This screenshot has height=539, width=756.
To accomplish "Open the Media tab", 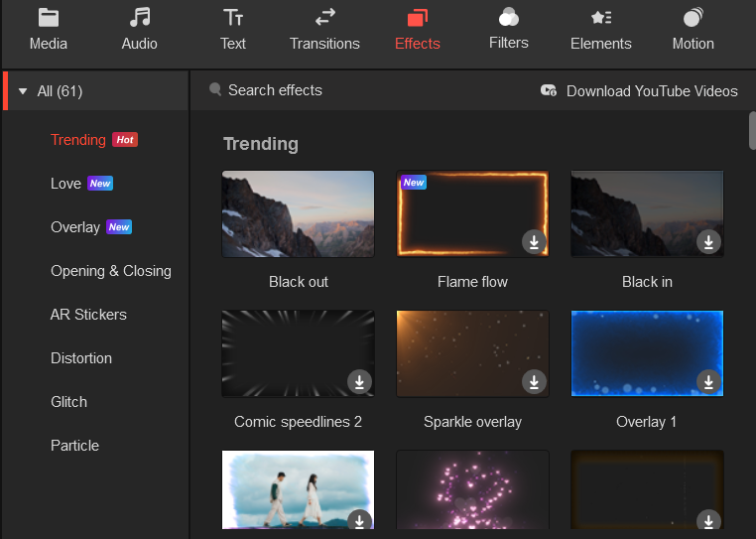I will coord(49,30).
